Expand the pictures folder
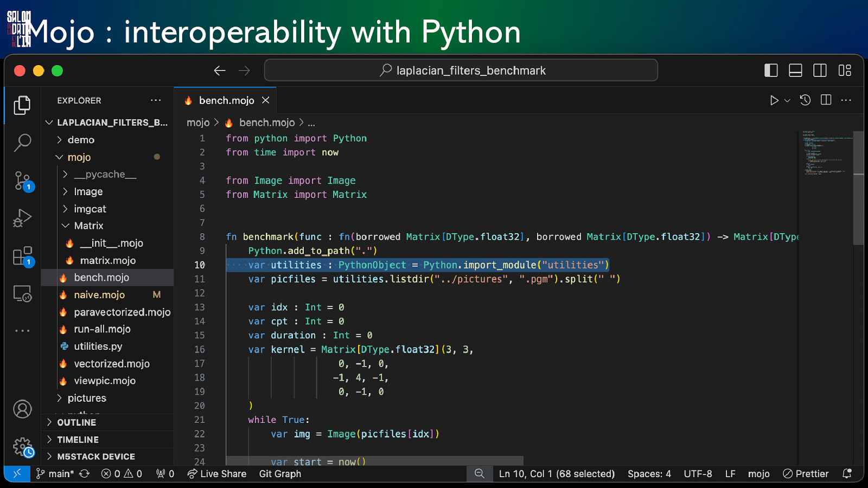The width and height of the screenshot is (868, 488). 107,398
